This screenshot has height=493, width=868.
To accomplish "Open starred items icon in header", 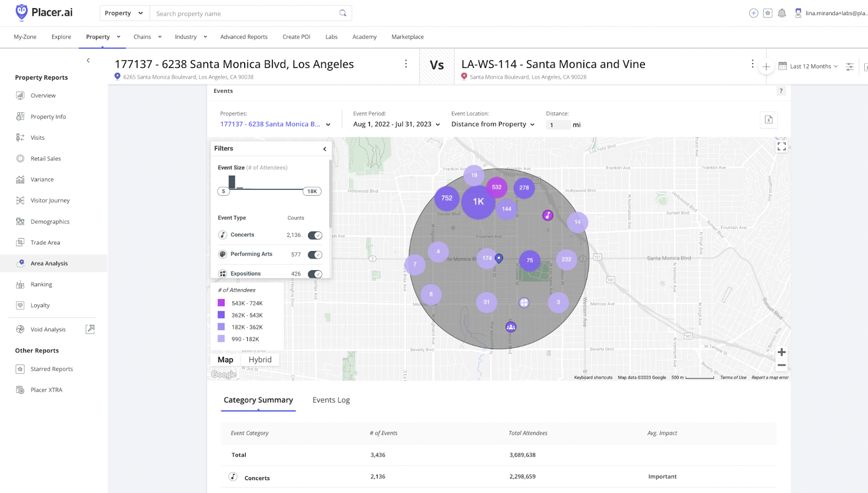I will (x=768, y=13).
